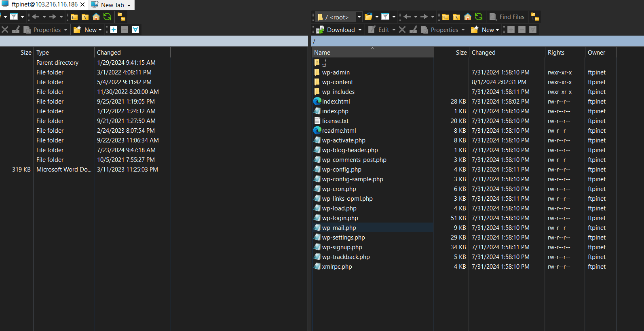Sort local files by the Type column header
Viewport: 644px width, 331px height.
click(64, 53)
